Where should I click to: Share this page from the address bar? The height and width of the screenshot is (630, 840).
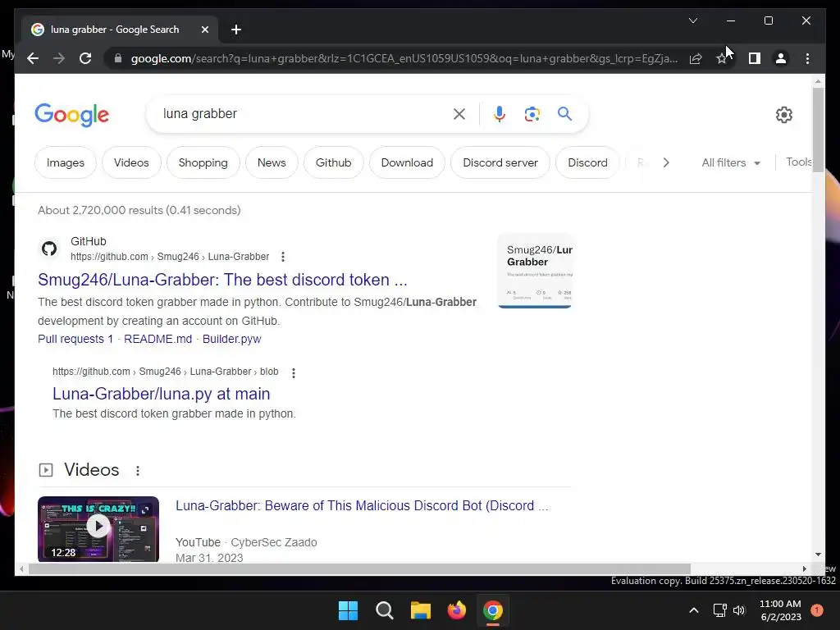[x=696, y=58]
